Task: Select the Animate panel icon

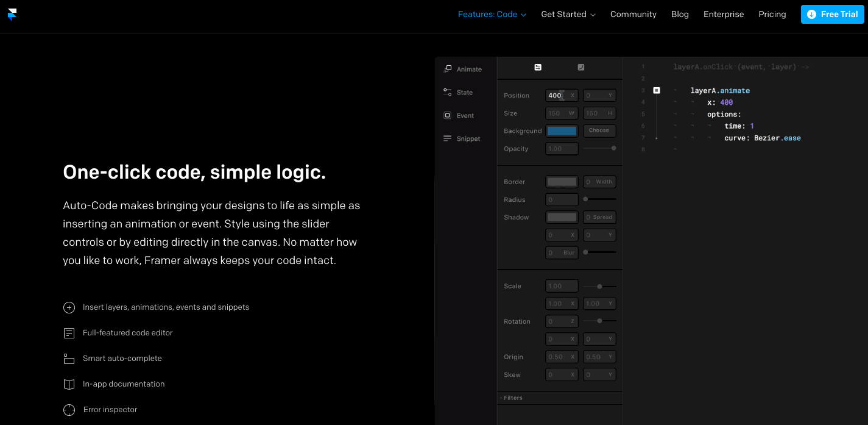Action: [x=448, y=69]
